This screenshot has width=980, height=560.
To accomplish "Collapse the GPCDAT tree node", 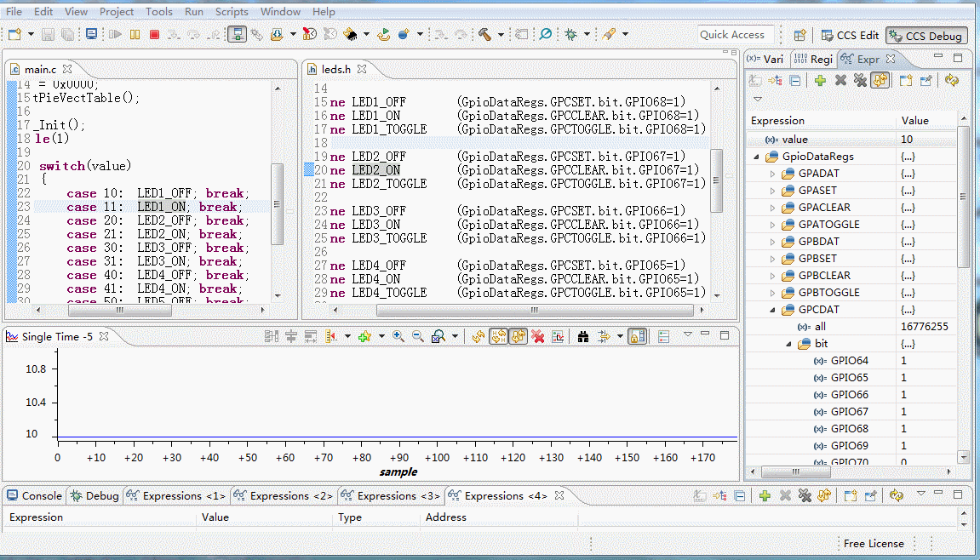I will point(772,310).
